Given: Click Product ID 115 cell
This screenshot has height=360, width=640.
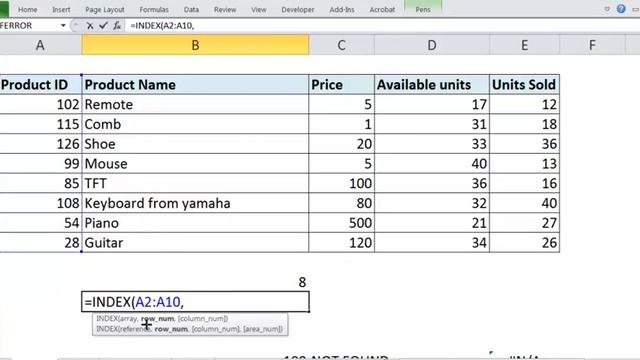Looking at the screenshot, I should pos(40,124).
